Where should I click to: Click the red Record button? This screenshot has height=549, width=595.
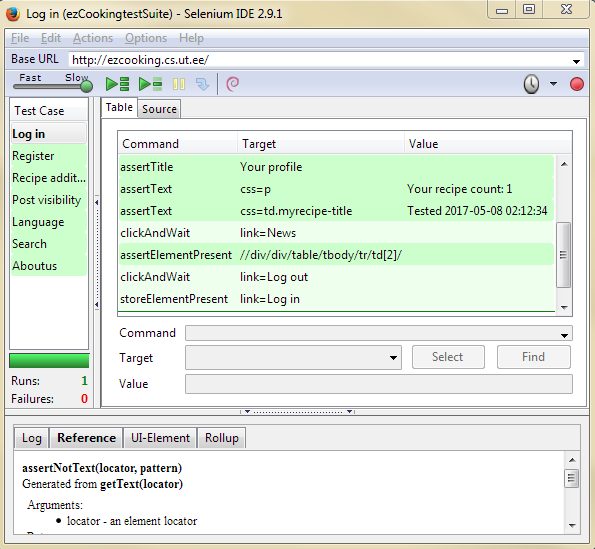click(577, 84)
